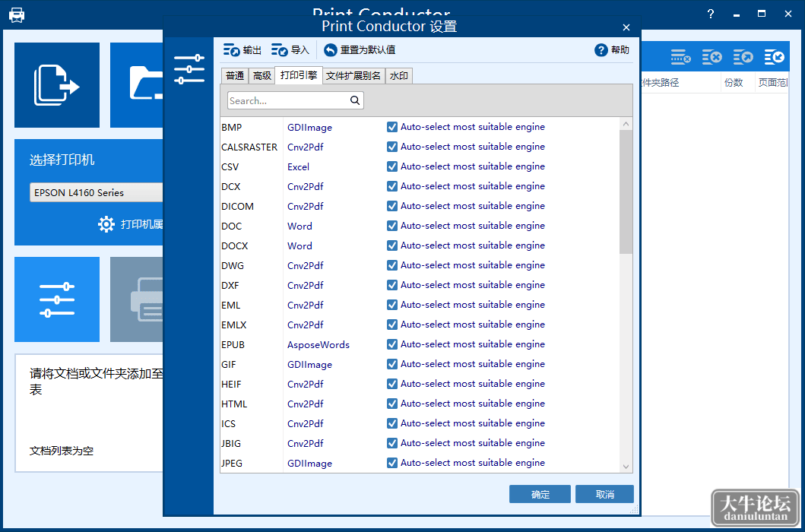805x532 pixels.
Task: Switch to the 普通 tab
Action: coord(235,75)
